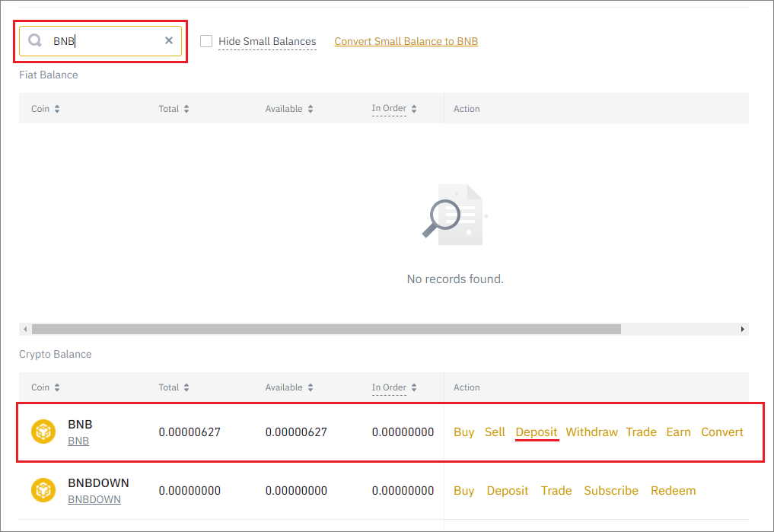The height and width of the screenshot is (532, 774).
Task: Open the underlined BNBDOWN coin link
Action: point(94,499)
